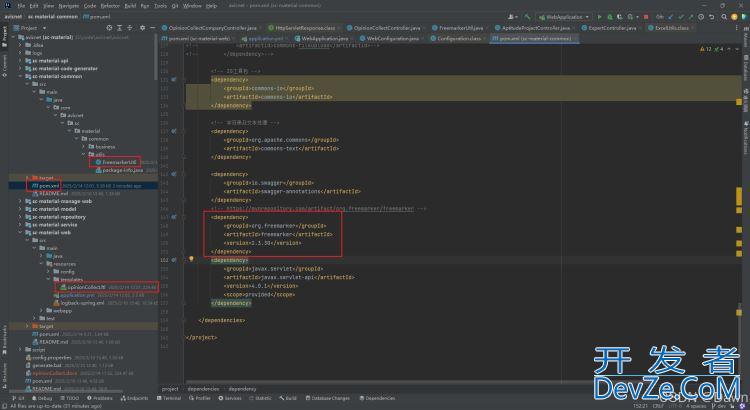This screenshot has height=410, width=750.
Task: Click the sc-material-common breadcrumb in navigation bar
Action: click(53, 17)
